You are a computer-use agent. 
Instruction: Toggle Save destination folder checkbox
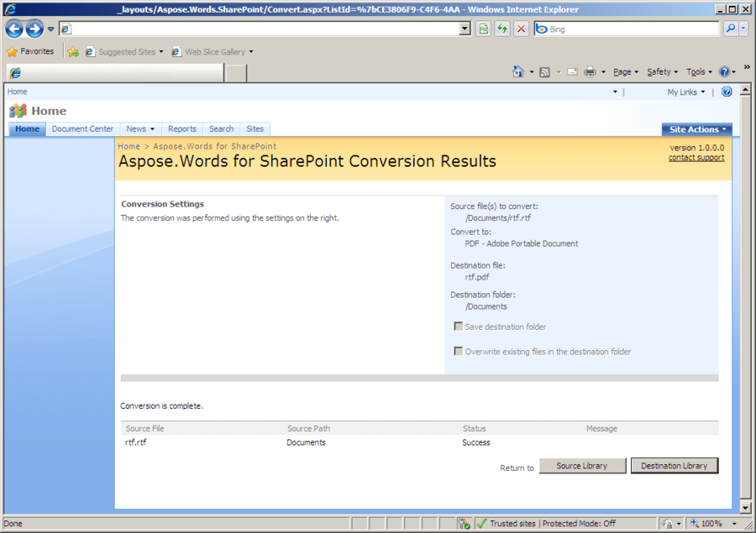pyautogui.click(x=458, y=327)
